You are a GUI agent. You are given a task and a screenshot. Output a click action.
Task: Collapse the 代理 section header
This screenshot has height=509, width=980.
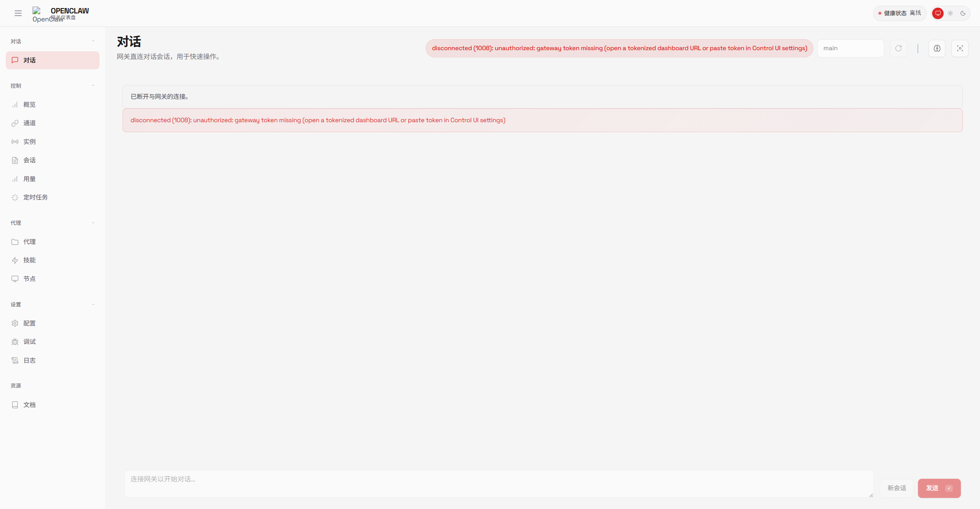pyautogui.click(x=93, y=223)
